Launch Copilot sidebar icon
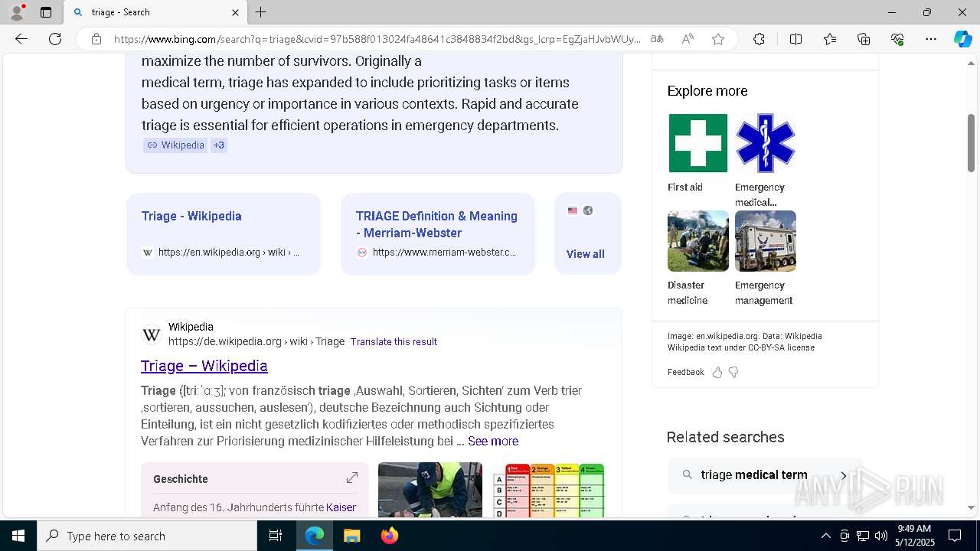The height and width of the screenshot is (551, 980). 962,39
